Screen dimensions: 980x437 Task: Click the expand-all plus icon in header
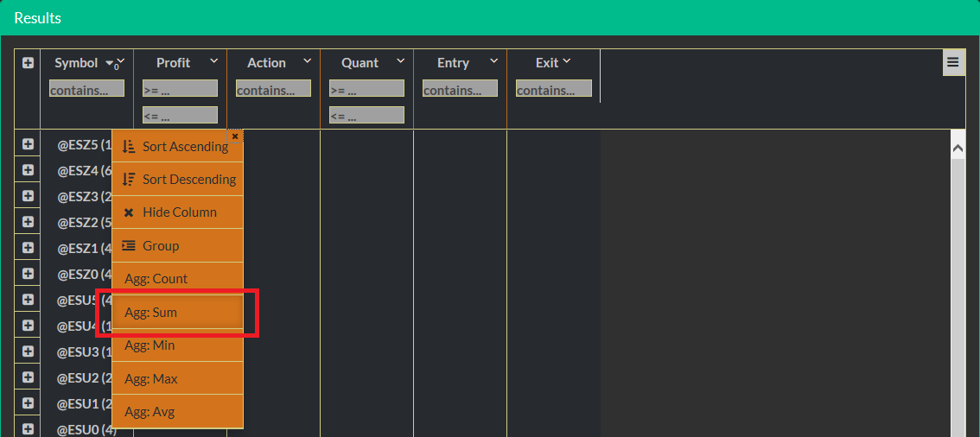point(28,63)
